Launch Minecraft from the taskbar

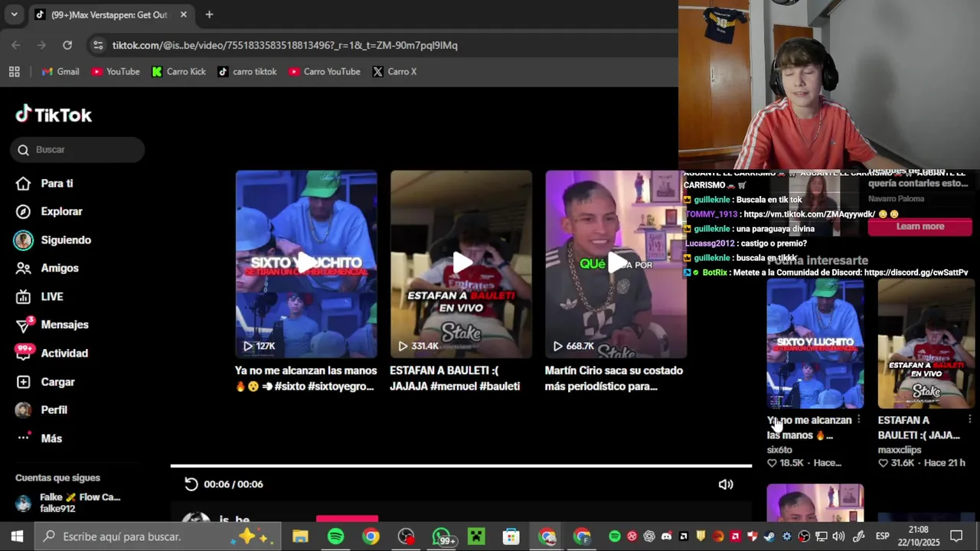[x=476, y=536]
